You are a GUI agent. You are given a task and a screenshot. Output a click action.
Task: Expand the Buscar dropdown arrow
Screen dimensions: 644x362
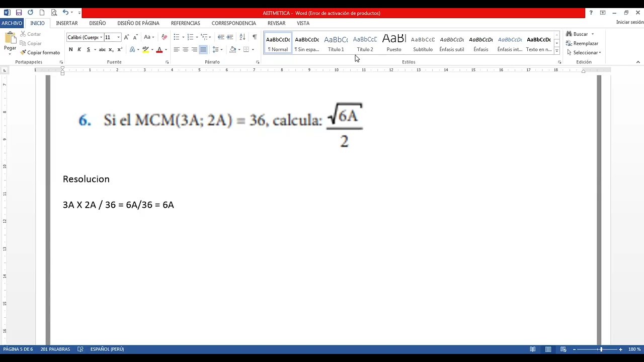(x=592, y=34)
